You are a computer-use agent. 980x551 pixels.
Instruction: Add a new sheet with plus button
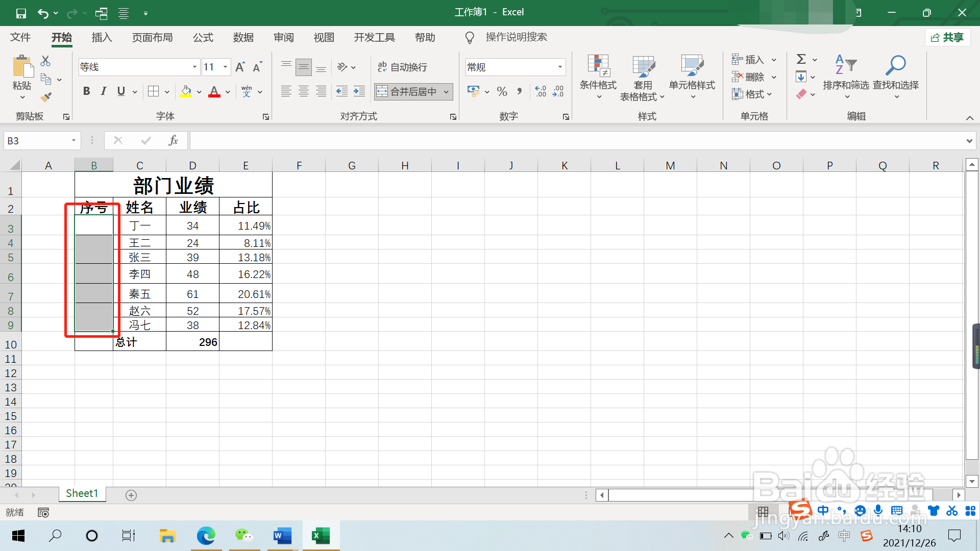[131, 495]
